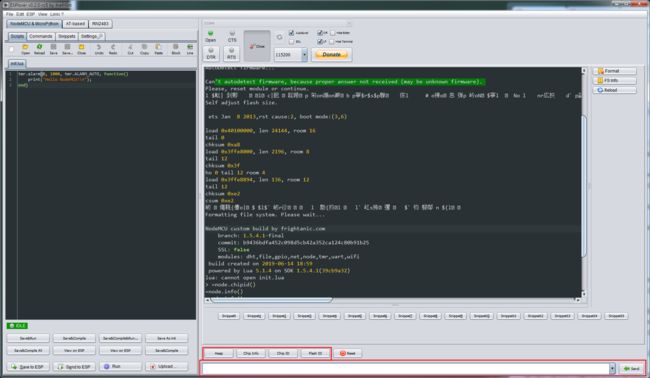
Task: Click the Reset button with red icon
Action: point(348,354)
